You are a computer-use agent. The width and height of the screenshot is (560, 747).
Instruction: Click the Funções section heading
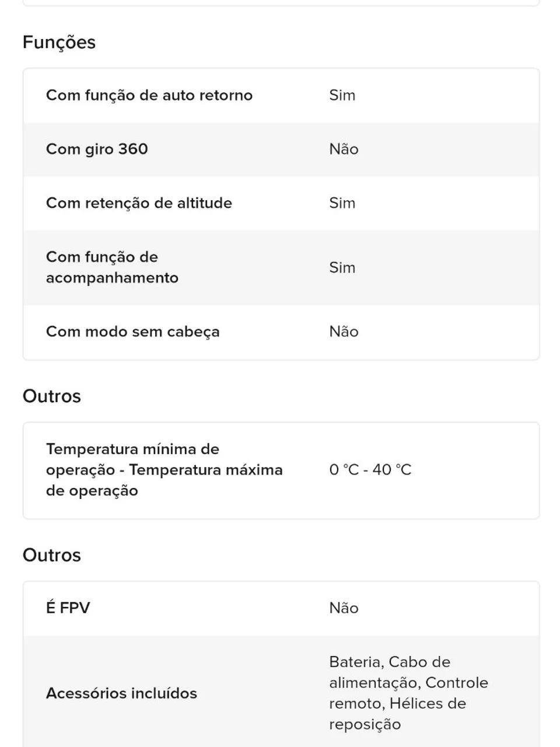click(59, 43)
